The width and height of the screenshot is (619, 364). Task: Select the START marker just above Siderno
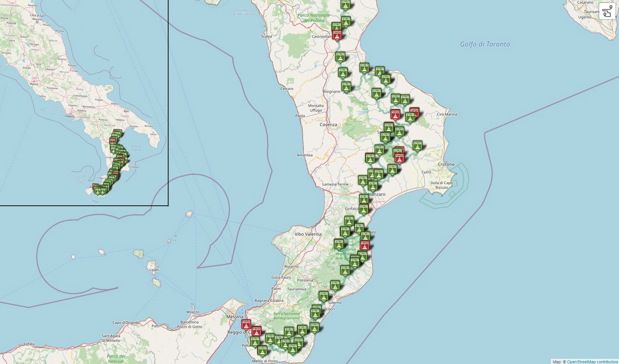click(324, 296)
